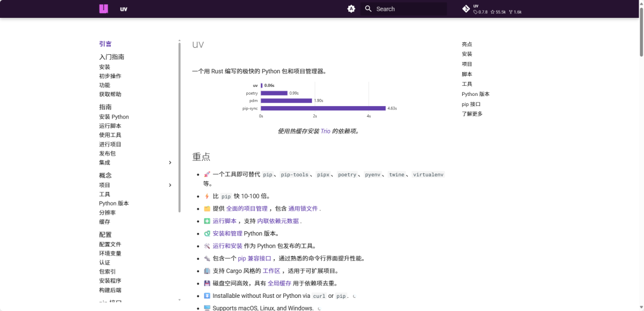This screenshot has height=311, width=644.
Task: Click the sidebar scroll-down arrow
Action: click(179, 300)
